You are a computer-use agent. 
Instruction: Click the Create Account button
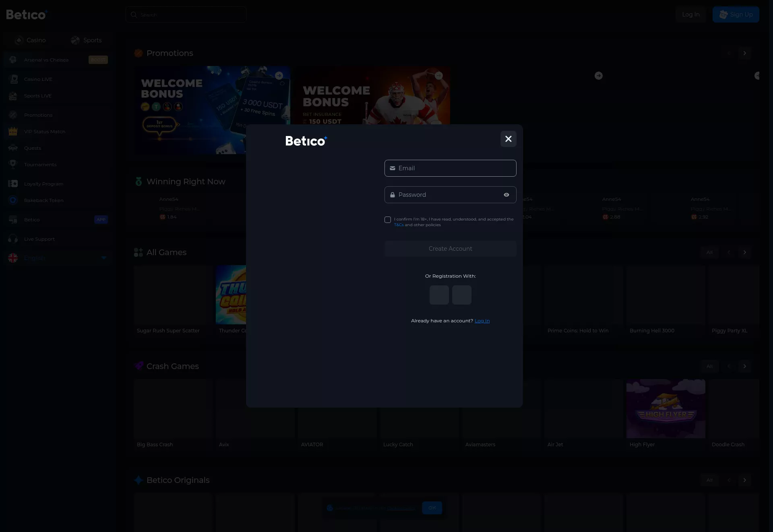click(x=450, y=249)
